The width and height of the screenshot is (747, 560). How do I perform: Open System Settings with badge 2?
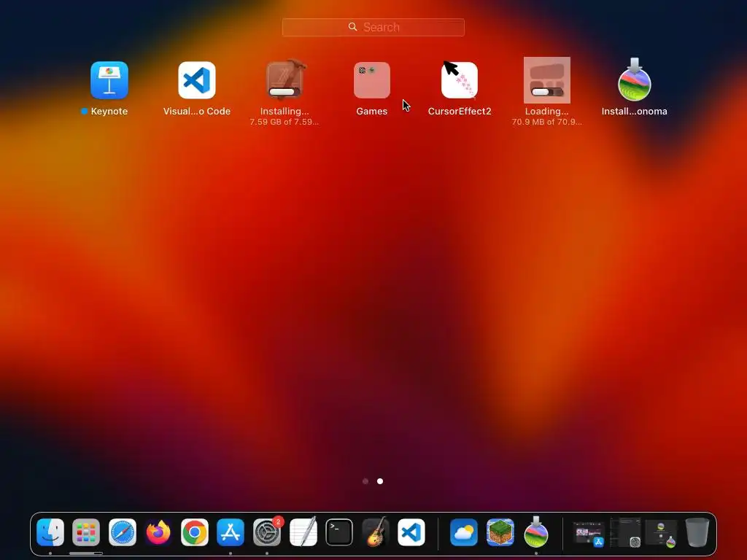tap(267, 532)
